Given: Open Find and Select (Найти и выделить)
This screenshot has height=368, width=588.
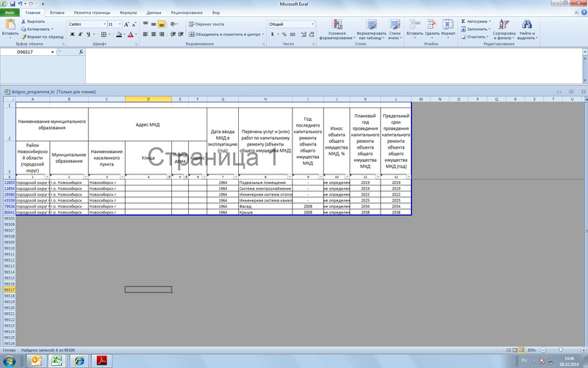Looking at the screenshot, I should coord(526,29).
